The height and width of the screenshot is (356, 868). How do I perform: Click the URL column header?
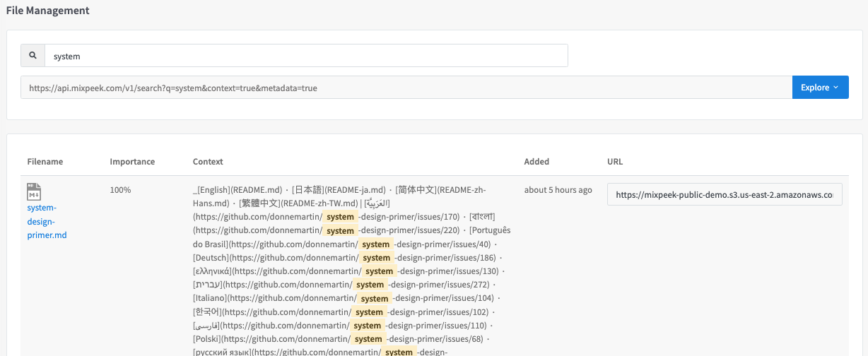click(615, 162)
